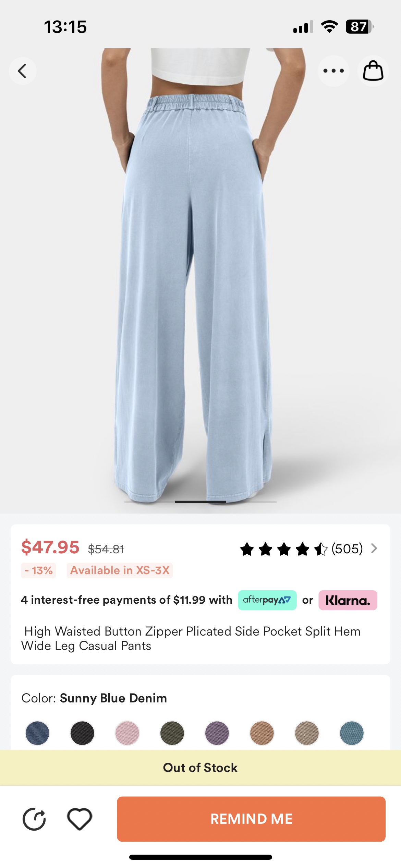Select the olive green color swatch

point(172,733)
